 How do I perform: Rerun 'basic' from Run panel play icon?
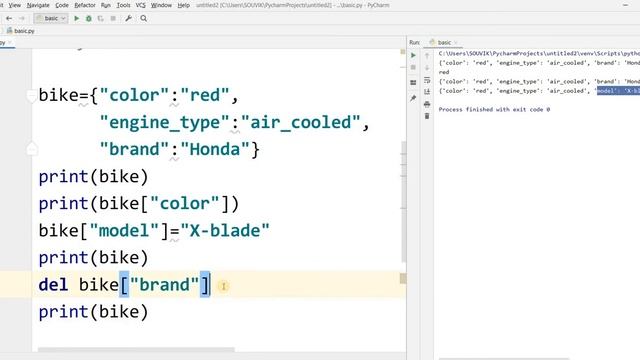(413, 55)
